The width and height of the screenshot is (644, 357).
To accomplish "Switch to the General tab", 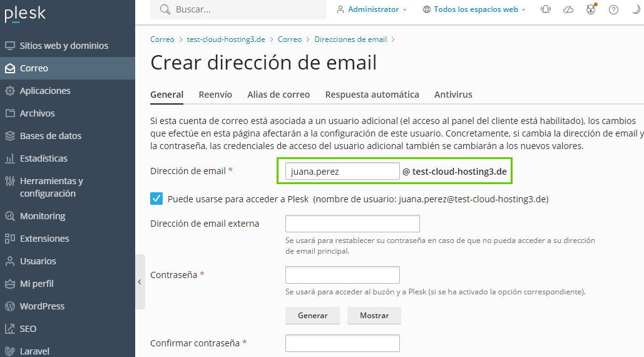I will click(166, 95).
